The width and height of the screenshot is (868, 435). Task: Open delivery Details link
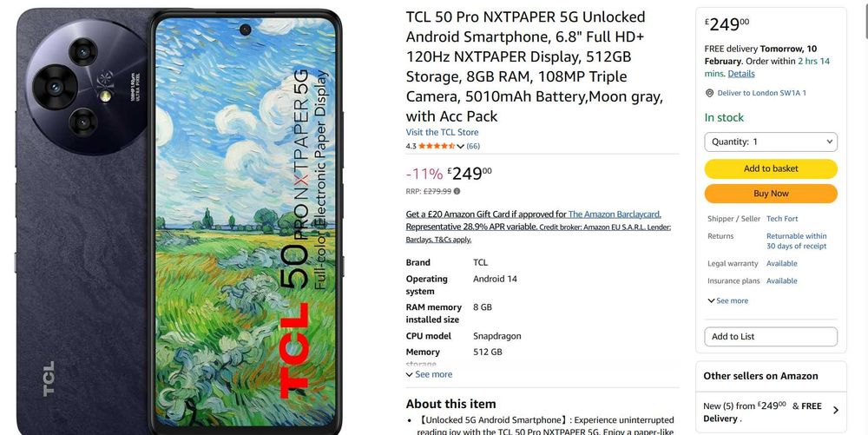[740, 74]
